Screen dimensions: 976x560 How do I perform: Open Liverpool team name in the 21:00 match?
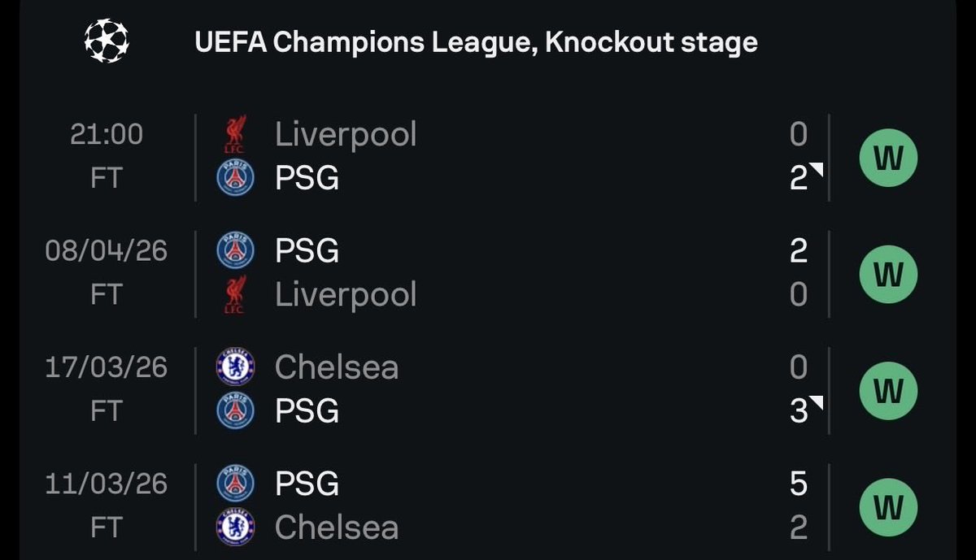346,135
